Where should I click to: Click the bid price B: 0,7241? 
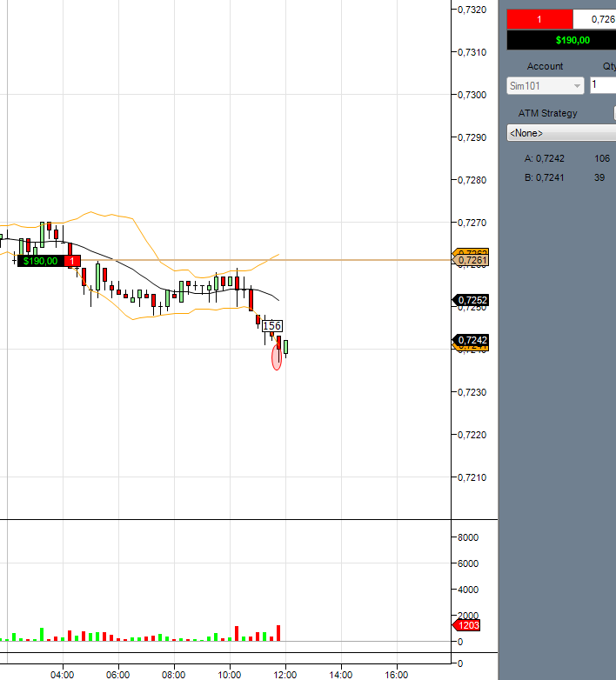point(545,177)
